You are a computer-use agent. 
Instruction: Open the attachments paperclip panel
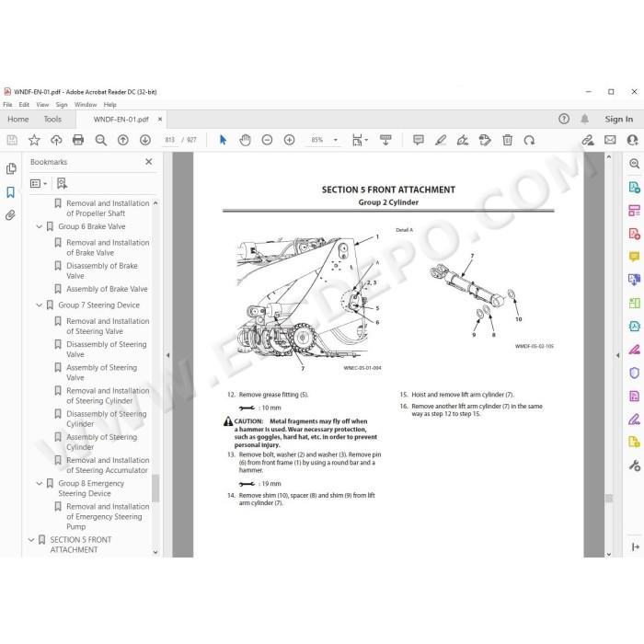pyautogui.click(x=11, y=214)
